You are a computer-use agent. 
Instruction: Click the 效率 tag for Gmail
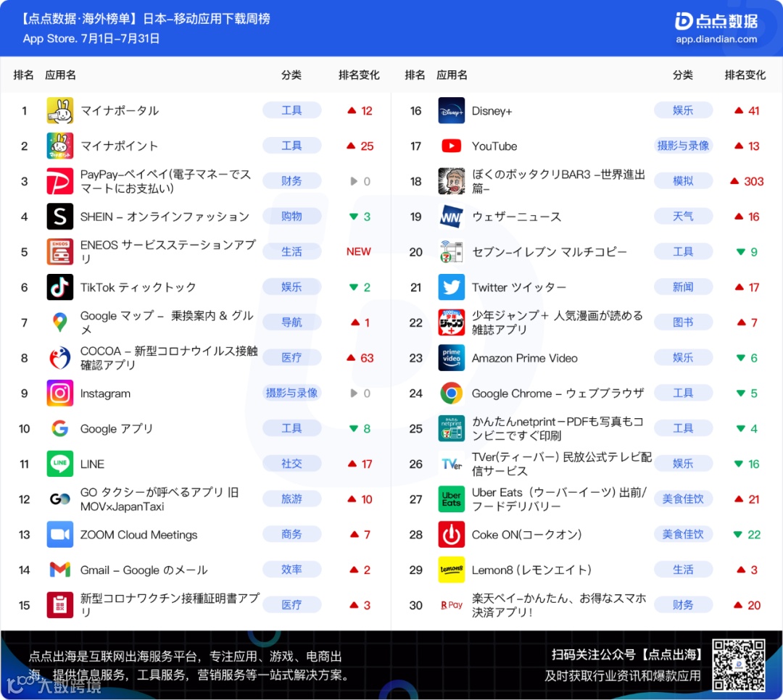[x=291, y=570]
